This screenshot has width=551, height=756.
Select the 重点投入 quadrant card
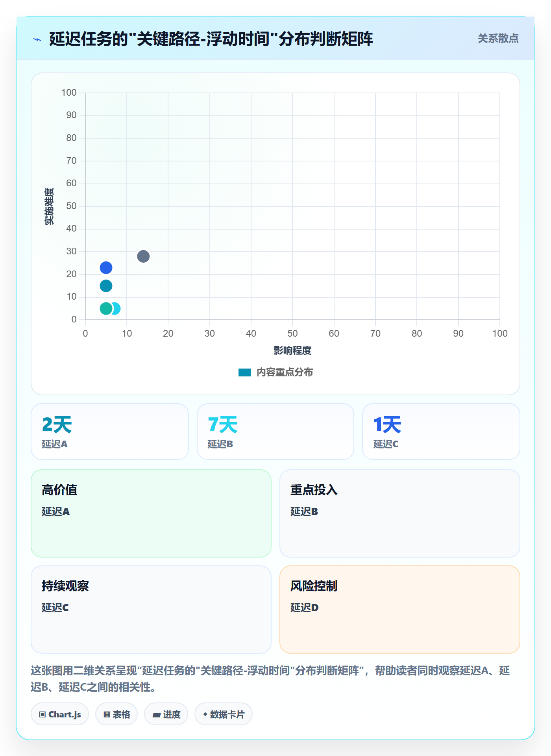(400, 513)
